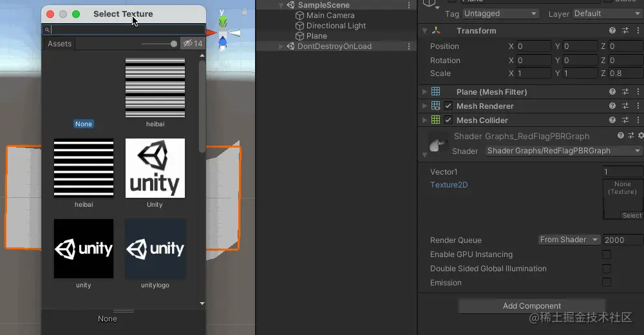The image size is (644, 335).
Task: Click the Directional Light cube icon
Action: coord(300,26)
